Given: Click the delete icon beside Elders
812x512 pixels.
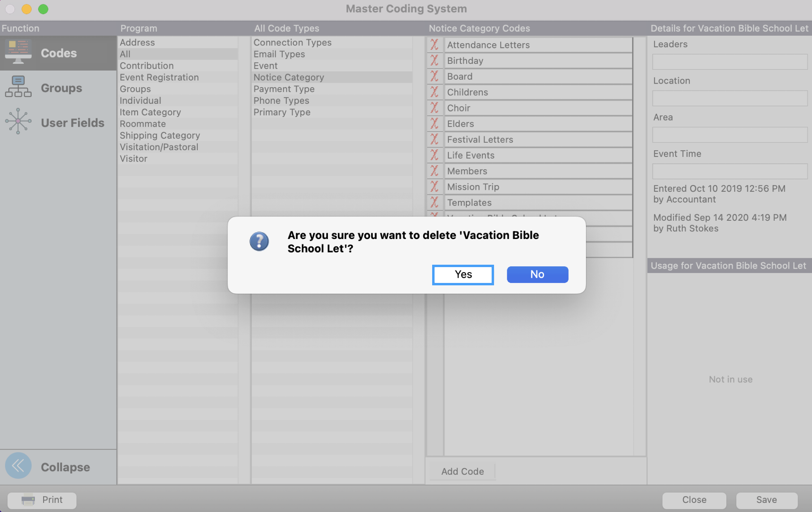Looking at the screenshot, I should click(x=435, y=124).
